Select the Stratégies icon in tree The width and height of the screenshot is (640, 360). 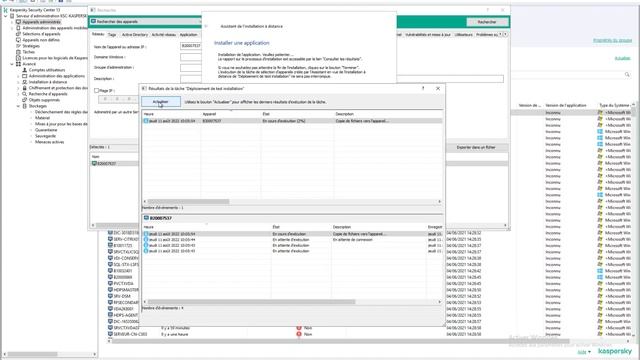click(x=18, y=46)
